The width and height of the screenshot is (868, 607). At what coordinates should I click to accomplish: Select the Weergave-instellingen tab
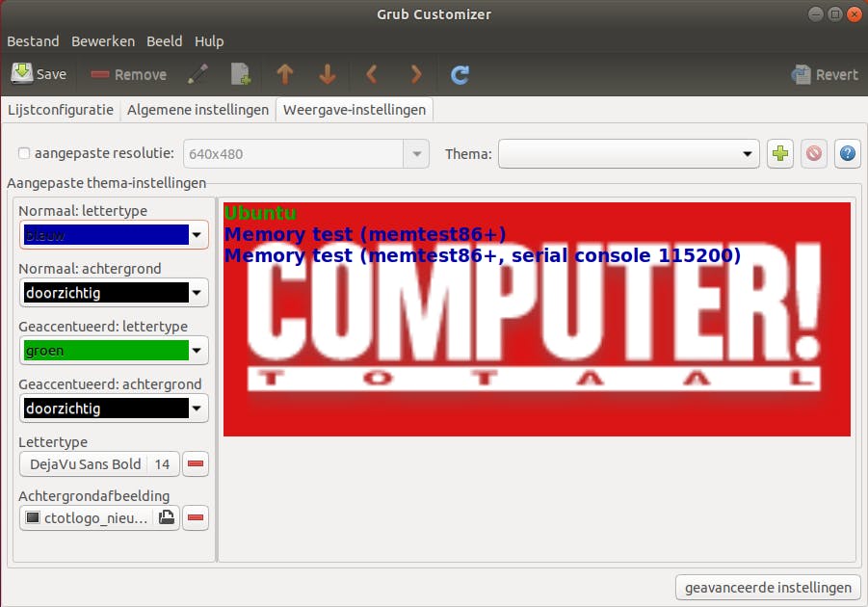click(x=355, y=110)
